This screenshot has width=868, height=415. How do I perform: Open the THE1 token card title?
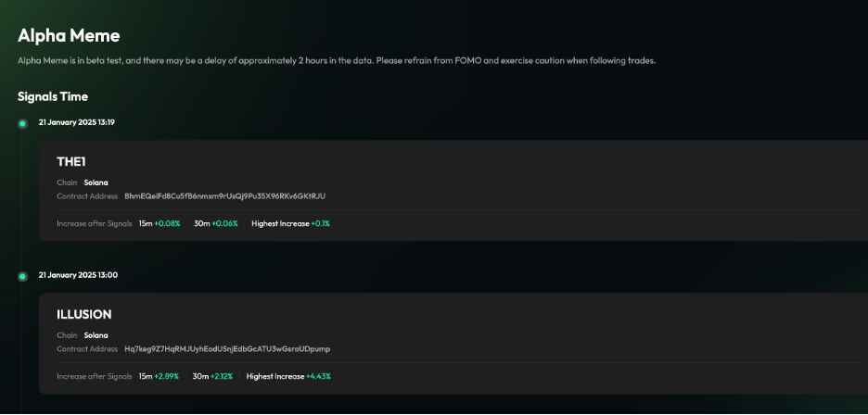71,162
